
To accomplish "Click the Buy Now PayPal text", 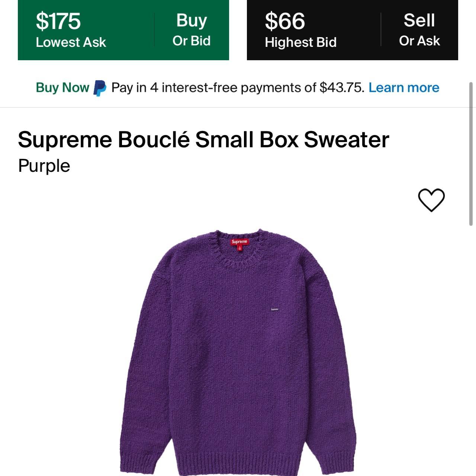I will click(62, 88).
